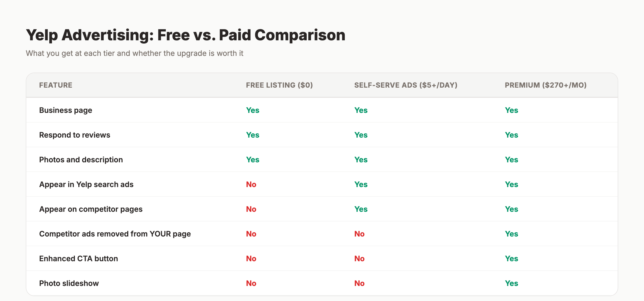The width and height of the screenshot is (644, 301).
Task: Select the Respond to reviews row label
Action: pos(74,135)
